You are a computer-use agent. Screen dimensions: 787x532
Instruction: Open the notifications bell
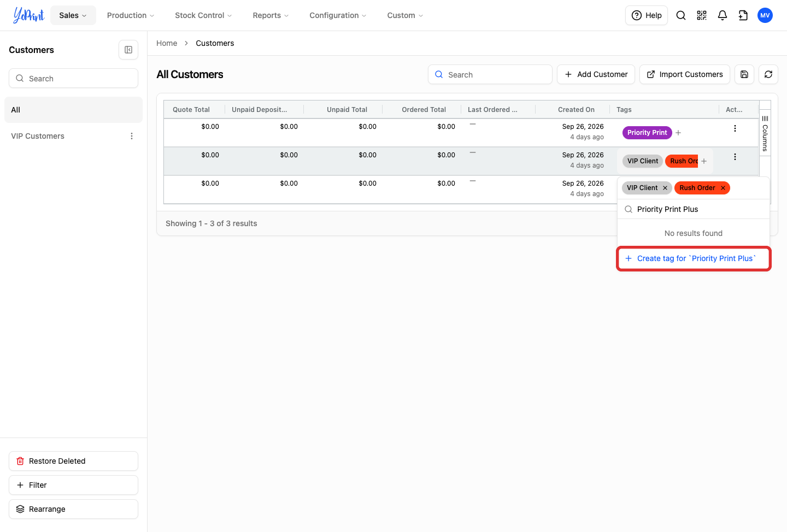point(723,15)
